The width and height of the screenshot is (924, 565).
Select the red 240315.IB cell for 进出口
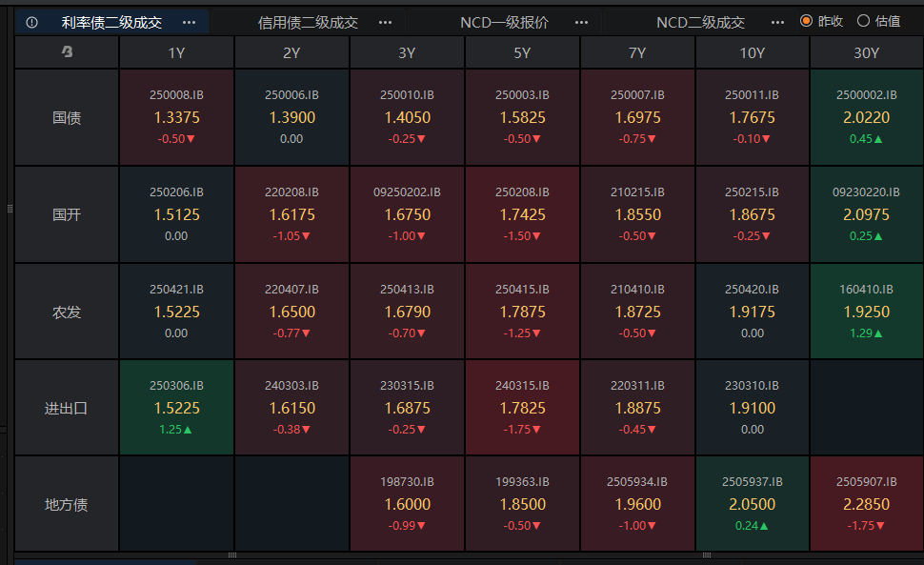tap(522, 408)
